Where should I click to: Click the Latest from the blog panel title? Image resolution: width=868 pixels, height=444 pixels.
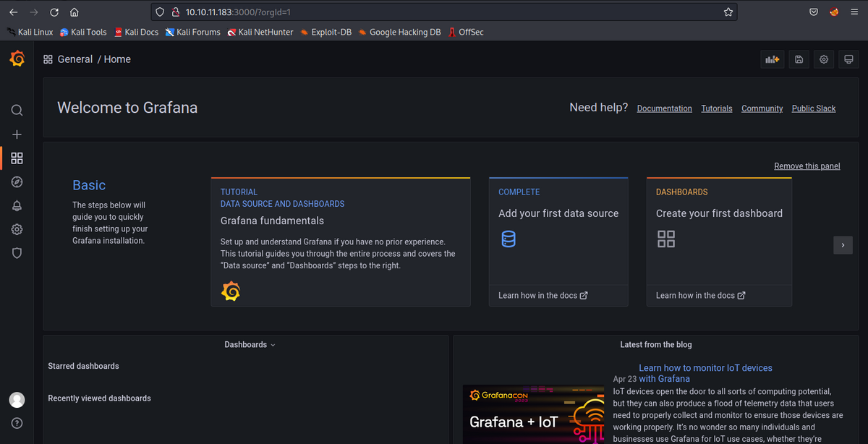click(656, 345)
